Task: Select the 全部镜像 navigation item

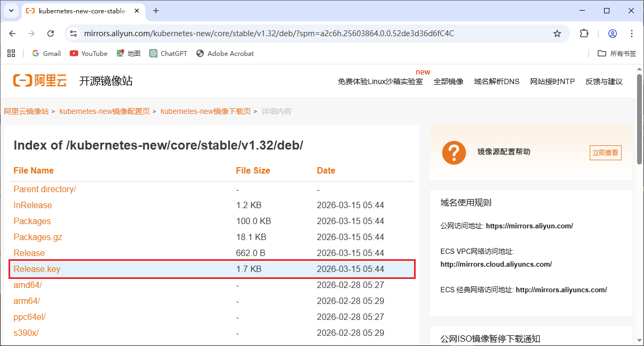Action: (x=448, y=81)
